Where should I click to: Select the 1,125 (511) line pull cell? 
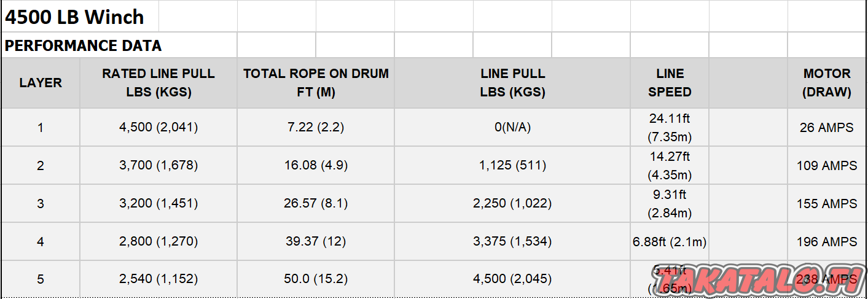click(x=512, y=166)
